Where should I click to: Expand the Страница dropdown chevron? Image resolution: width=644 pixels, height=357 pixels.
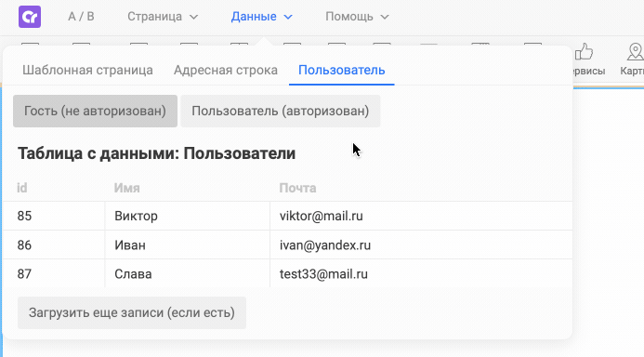(x=194, y=18)
